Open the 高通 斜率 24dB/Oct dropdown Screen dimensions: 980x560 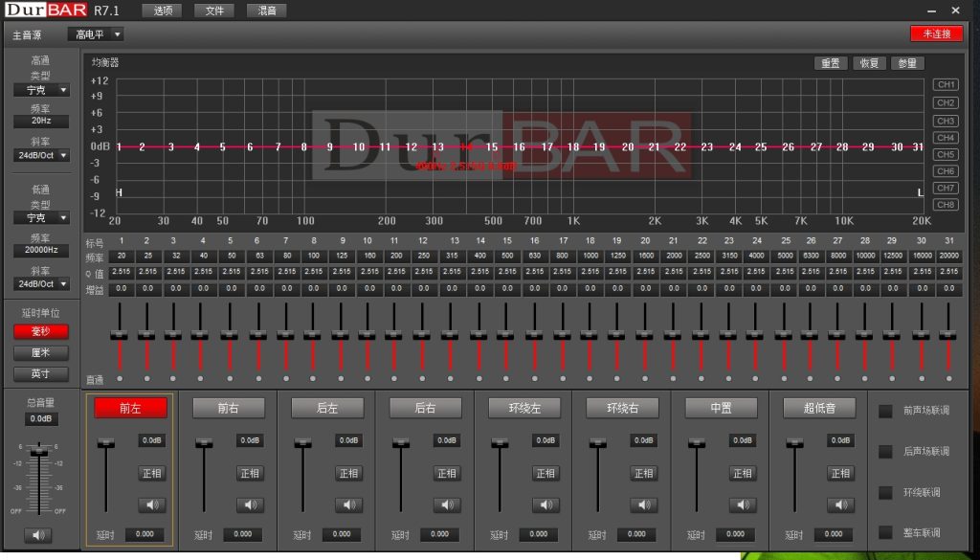click(41, 155)
